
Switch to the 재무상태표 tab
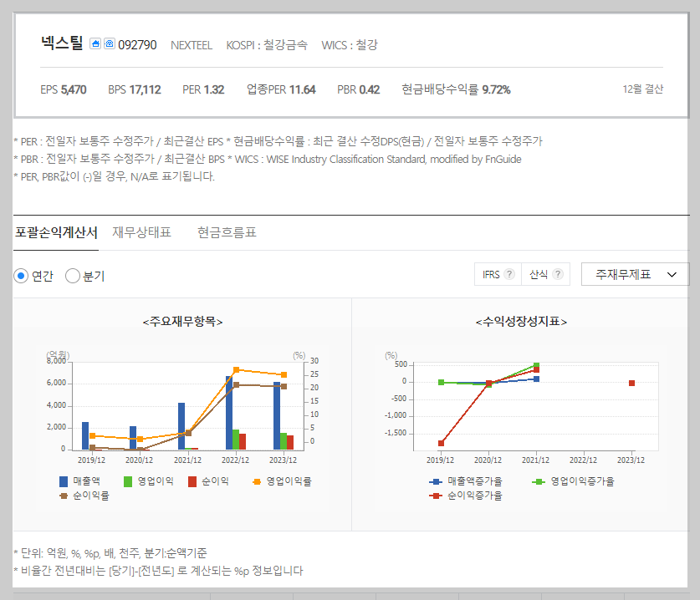coord(141,232)
